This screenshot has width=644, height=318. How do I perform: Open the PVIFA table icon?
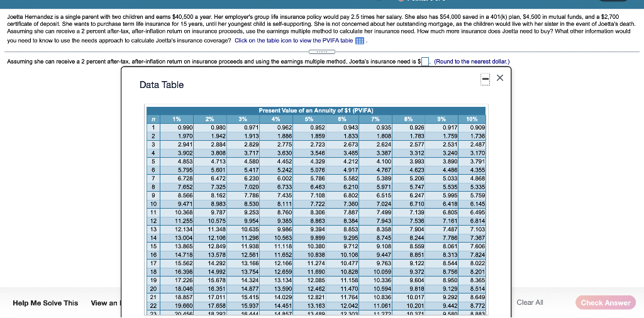tap(359, 41)
